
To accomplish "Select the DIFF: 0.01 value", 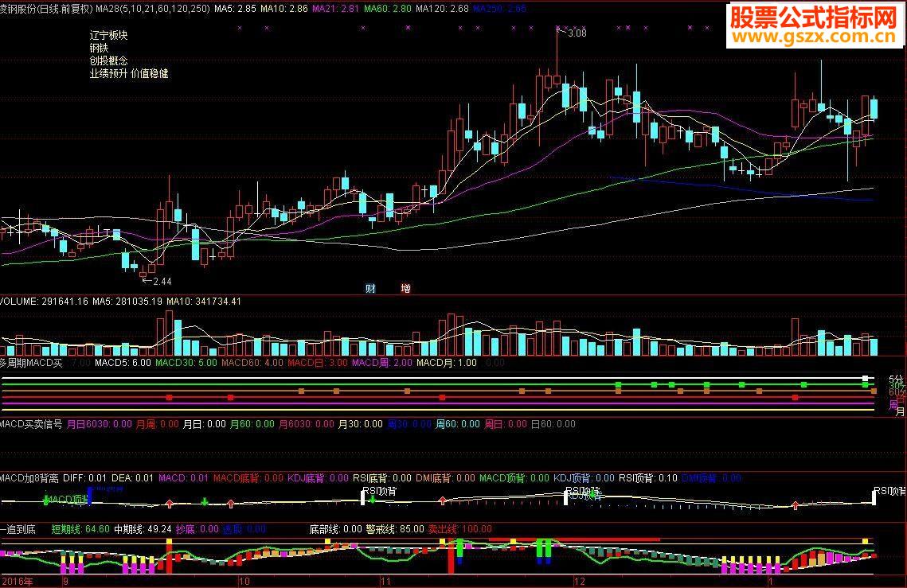I will click(x=85, y=478).
